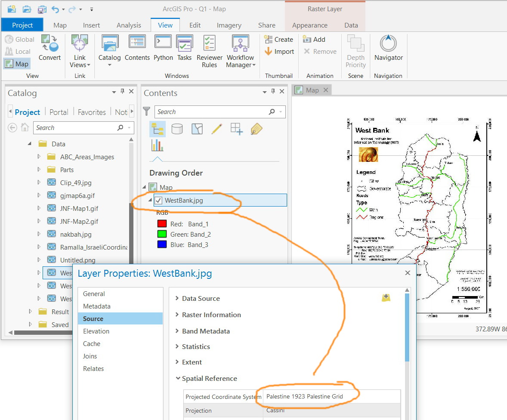Click the Green Band_2 color swatch
Image resolution: width=507 pixels, height=420 pixels.
pos(162,234)
